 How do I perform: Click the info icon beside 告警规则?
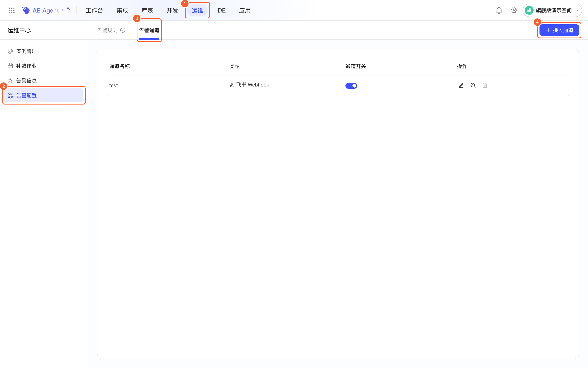pos(123,30)
